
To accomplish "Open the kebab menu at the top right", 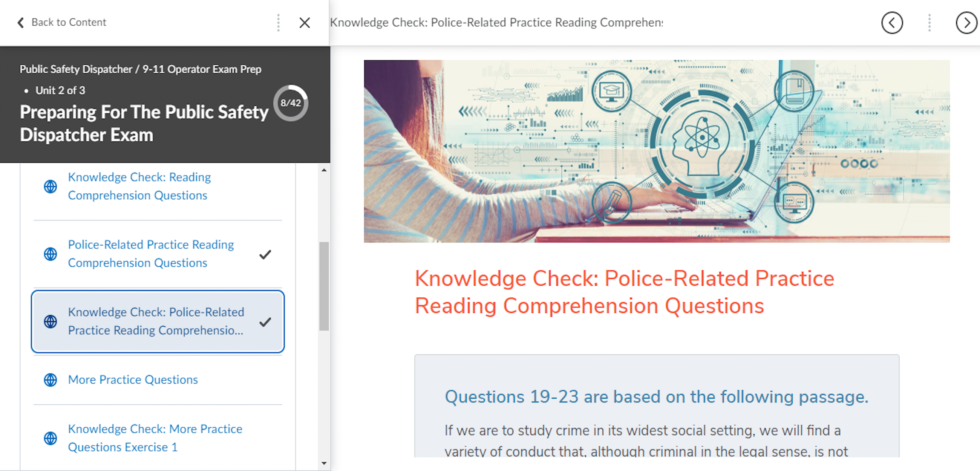I will [x=929, y=23].
